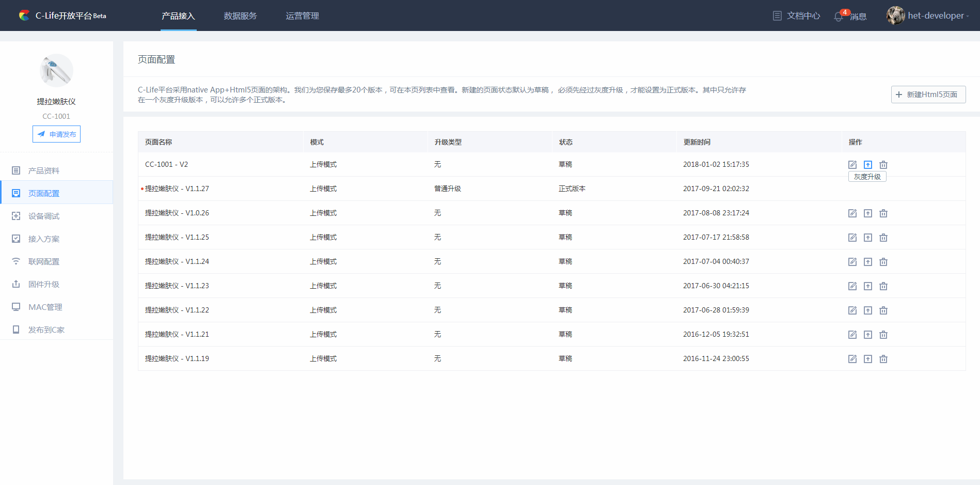
Task: Upgrade the V1.1.24 page
Action: click(x=868, y=262)
